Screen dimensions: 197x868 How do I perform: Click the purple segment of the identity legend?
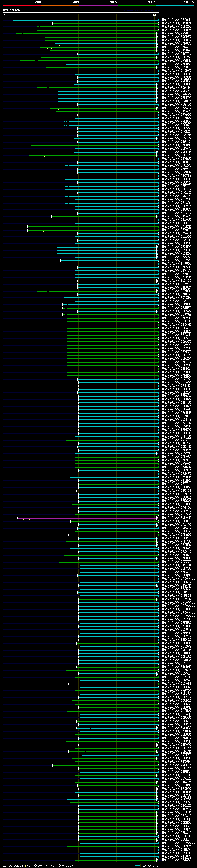[99, 6]
